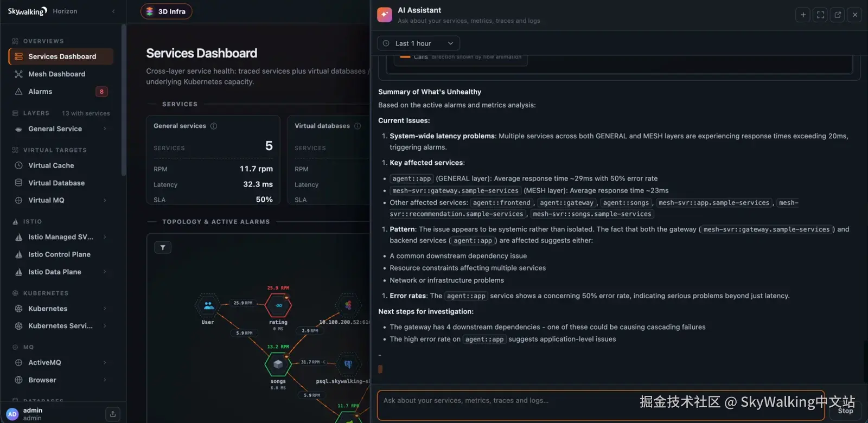Start a new AI Assistant chat
Viewport: 868px width, 423px height.
(803, 15)
